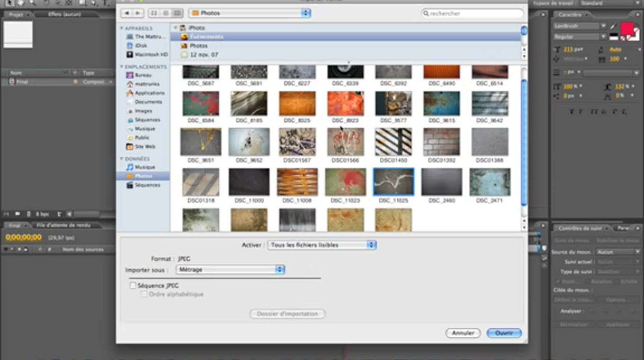Switch to File d'attente de rendu tab
The image size is (644, 360).
pyautogui.click(x=63, y=225)
